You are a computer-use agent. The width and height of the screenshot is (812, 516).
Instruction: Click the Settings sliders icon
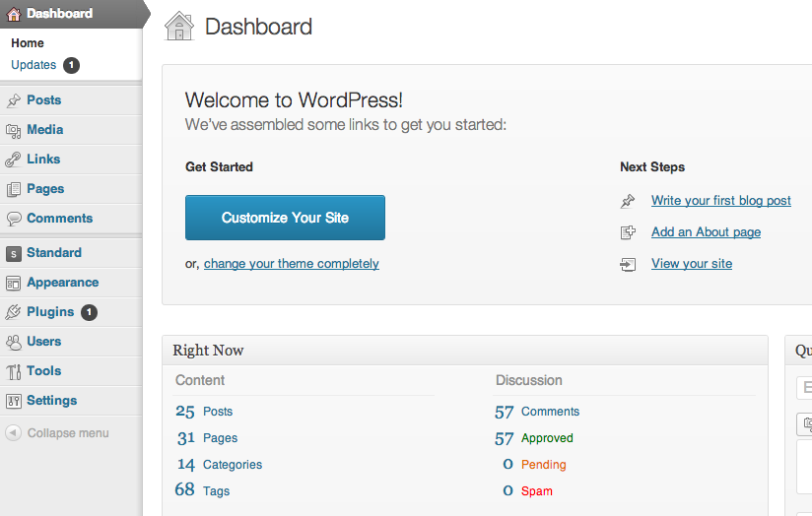(14, 401)
